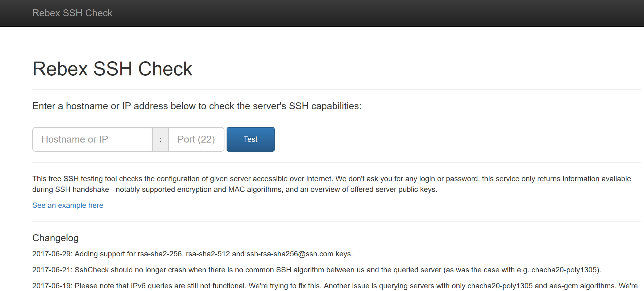Click the 2017-06-21 changelog date
This screenshot has height=291, width=644.
tap(52, 270)
